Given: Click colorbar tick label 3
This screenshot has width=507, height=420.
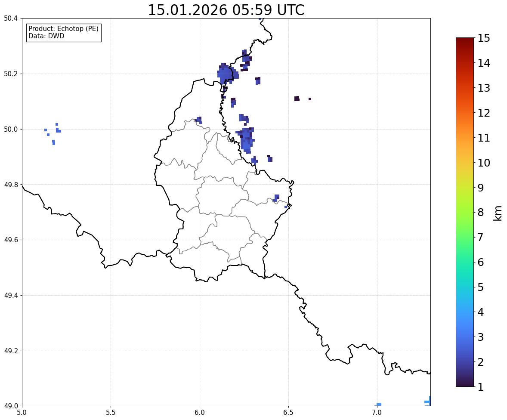Looking at the screenshot, I should tap(481, 337).
